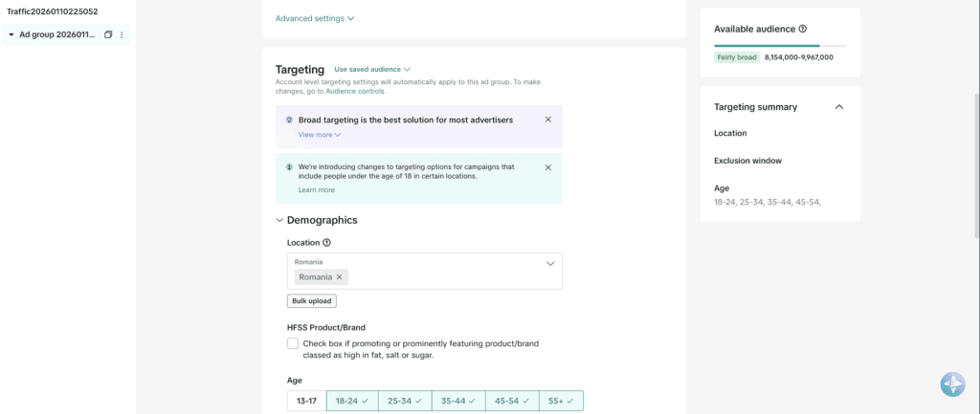Deselect the 25-34 age range
The image size is (980, 414).
tap(405, 401)
